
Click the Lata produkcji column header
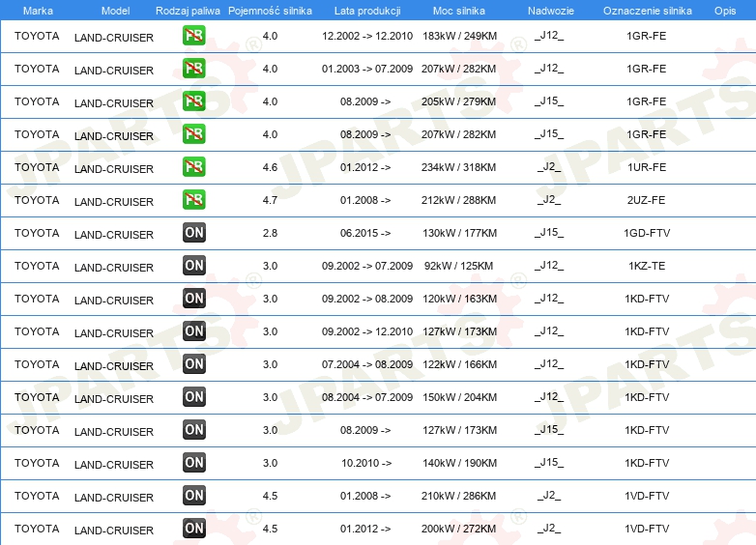pyautogui.click(x=367, y=11)
